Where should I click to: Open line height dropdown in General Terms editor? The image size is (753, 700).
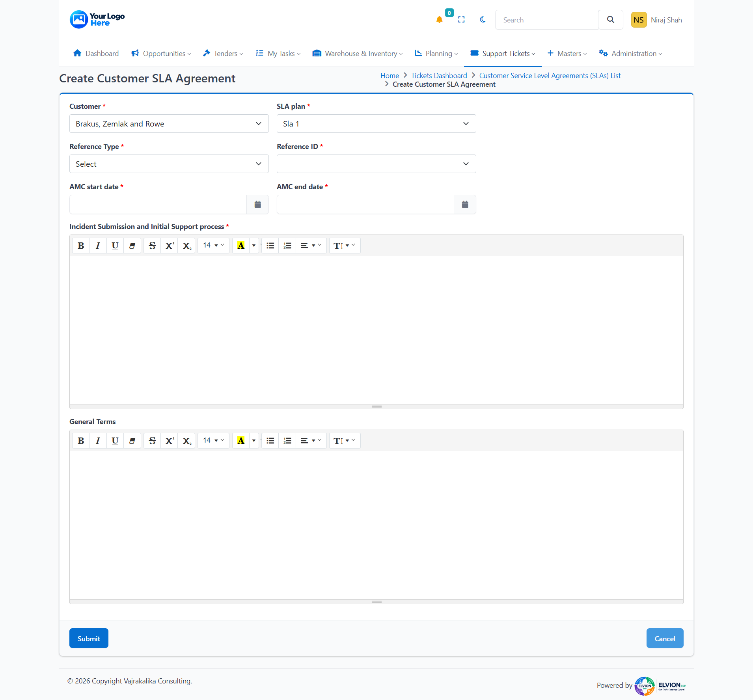pyautogui.click(x=345, y=441)
